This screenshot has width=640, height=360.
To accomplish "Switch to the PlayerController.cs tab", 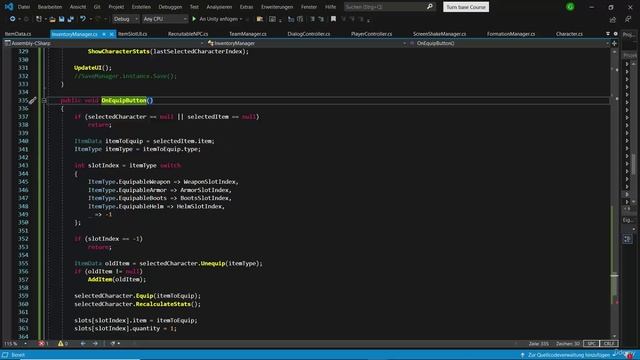I will pyautogui.click(x=371, y=34).
